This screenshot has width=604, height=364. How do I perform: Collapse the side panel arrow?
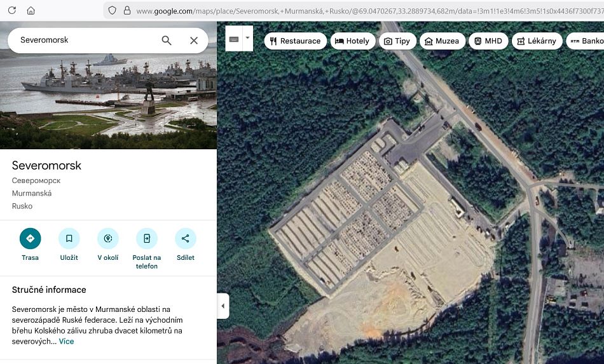(x=223, y=306)
